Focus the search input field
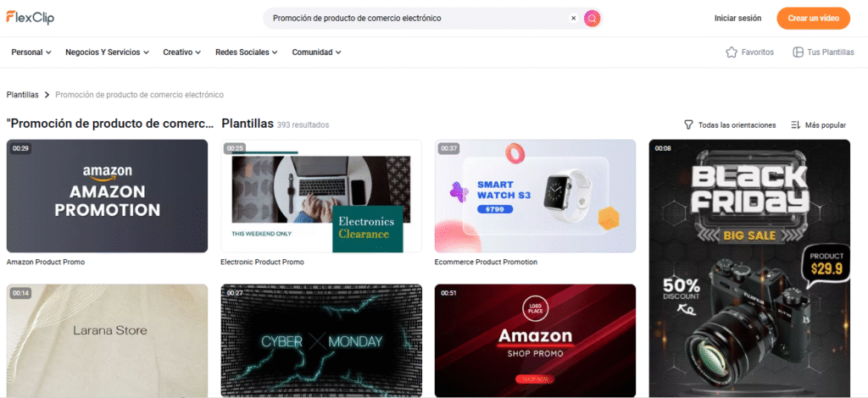 point(418,19)
